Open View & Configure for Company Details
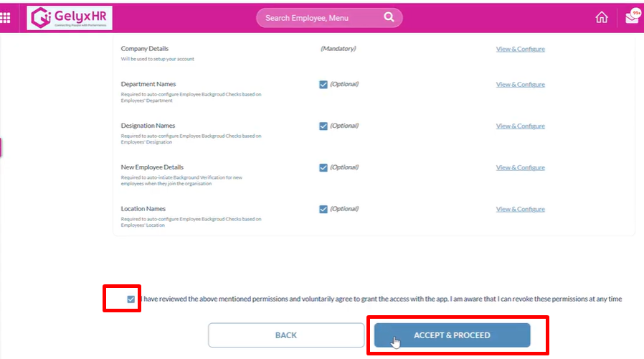The width and height of the screenshot is (644, 359). pyautogui.click(x=520, y=49)
